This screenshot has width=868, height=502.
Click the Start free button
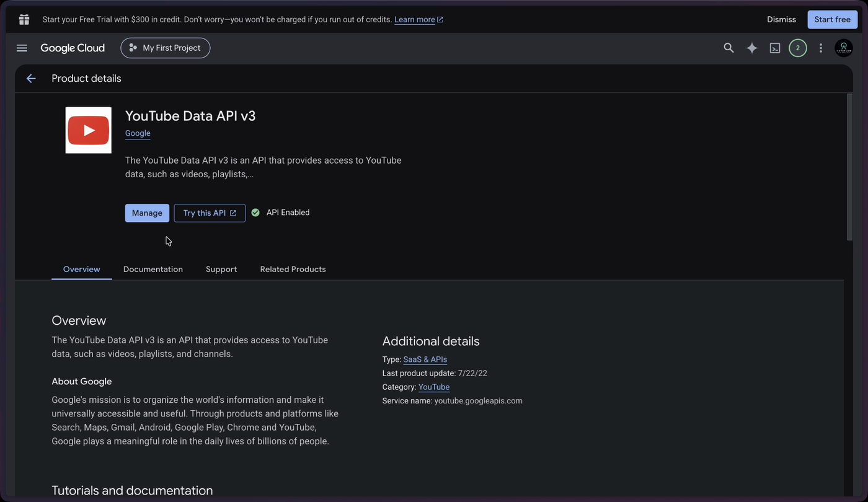(833, 19)
